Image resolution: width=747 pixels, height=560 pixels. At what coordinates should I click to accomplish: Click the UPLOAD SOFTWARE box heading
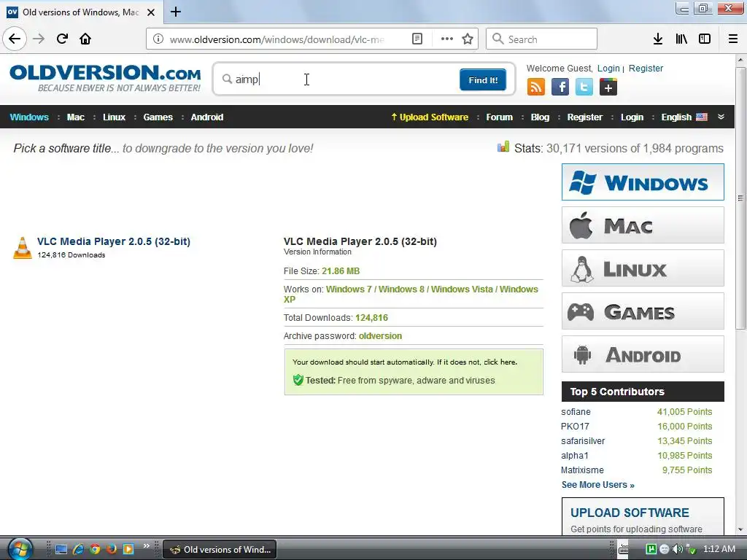tap(630, 513)
